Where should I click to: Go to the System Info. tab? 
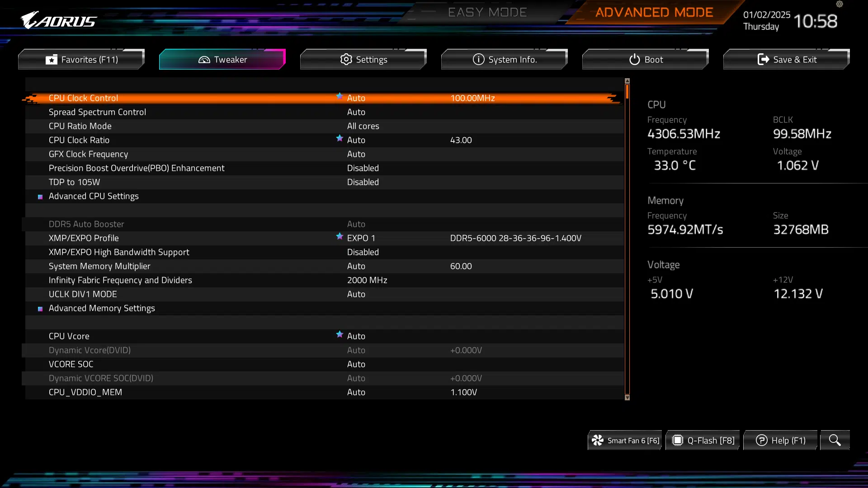click(505, 59)
